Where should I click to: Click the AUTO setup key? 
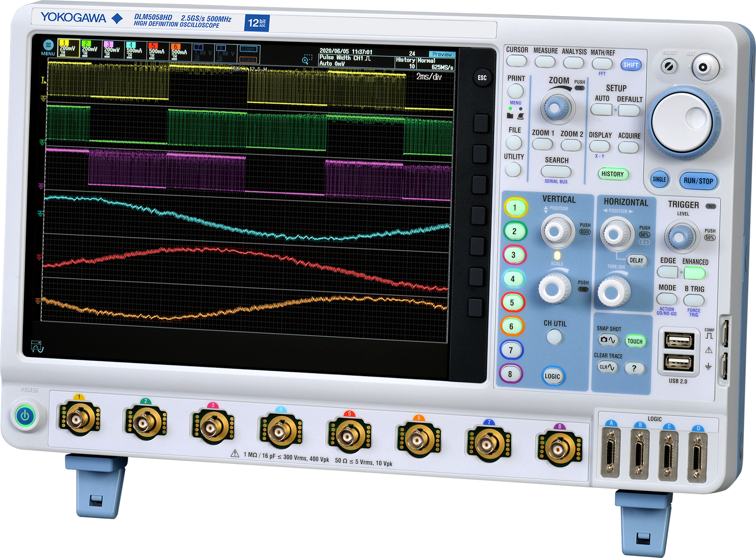pyautogui.click(x=601, y=109)
